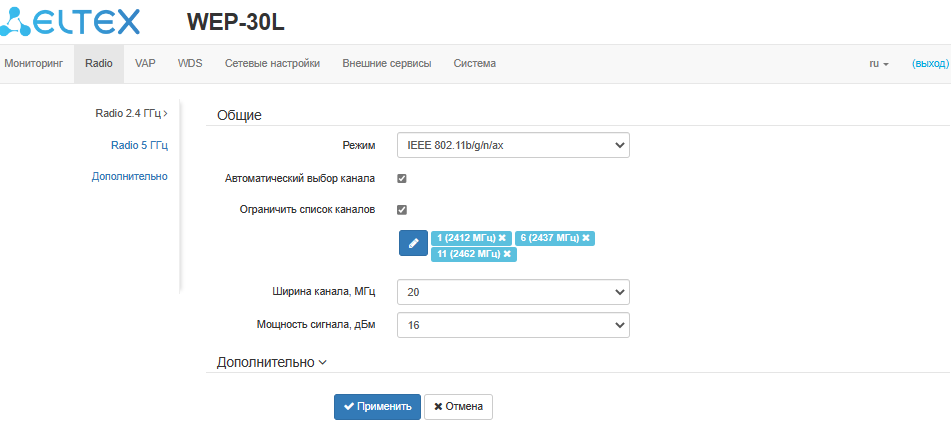Open Сетевые настройки tab
This screenshot has width=951, height=436.
(272, 64)
